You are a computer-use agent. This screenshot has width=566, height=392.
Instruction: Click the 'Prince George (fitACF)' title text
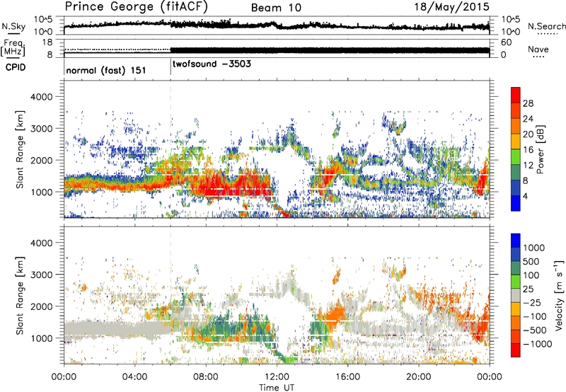click(136, 6)
